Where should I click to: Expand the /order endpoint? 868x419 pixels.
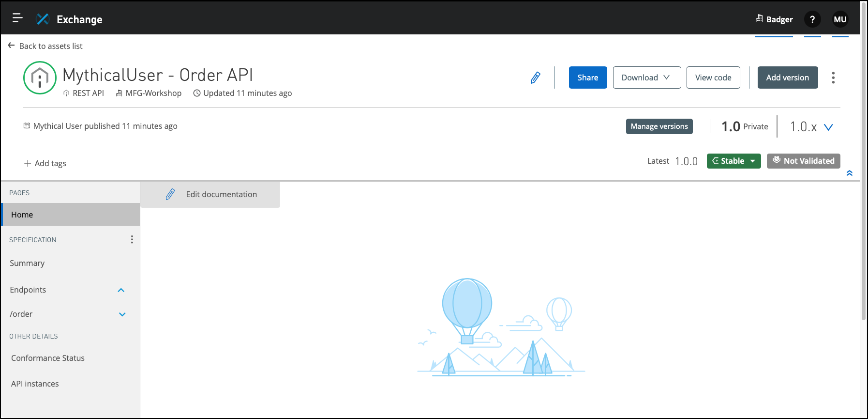pyautogui.click(x=122, y=314)
